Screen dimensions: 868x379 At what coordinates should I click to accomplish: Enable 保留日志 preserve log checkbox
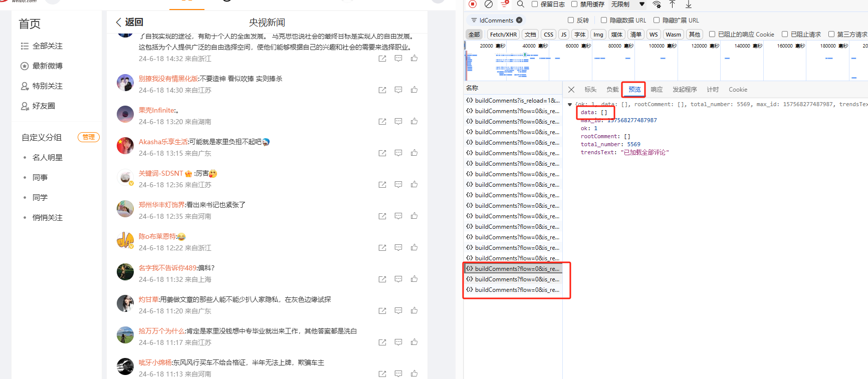pyautogui.click(x=535, y=4)
